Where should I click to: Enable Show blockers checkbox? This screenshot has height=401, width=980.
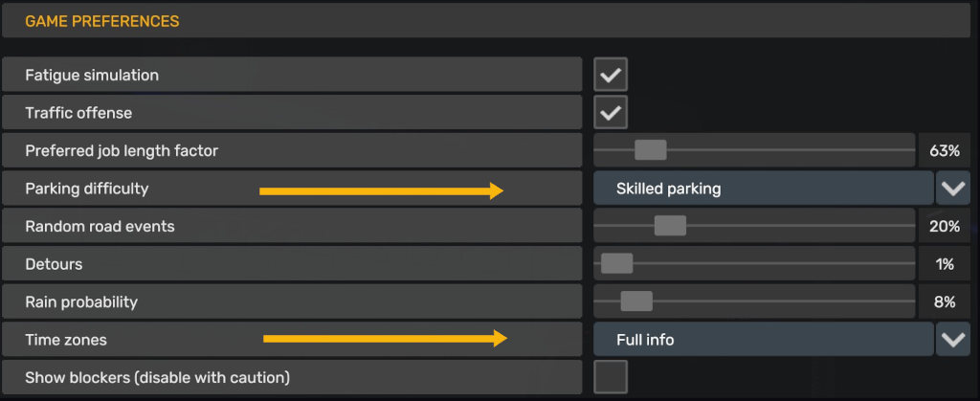coord(611,377)
